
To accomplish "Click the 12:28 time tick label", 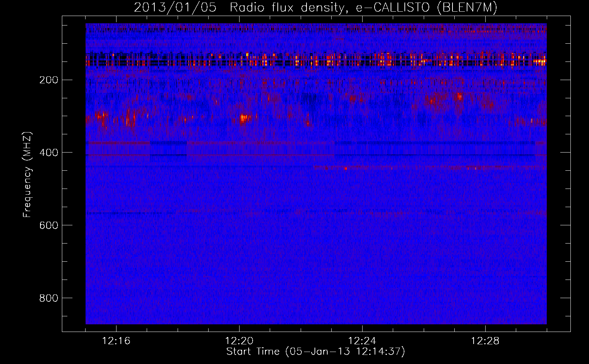I will coord(485,341).
